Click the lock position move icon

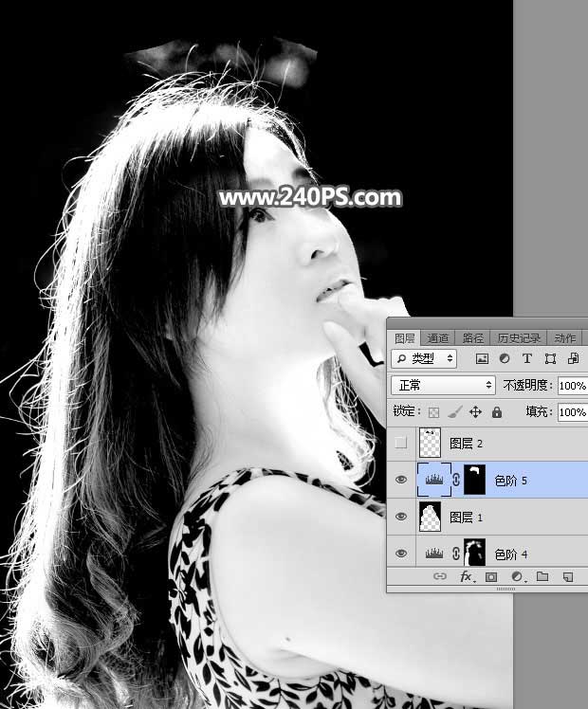tap(475, 412)
